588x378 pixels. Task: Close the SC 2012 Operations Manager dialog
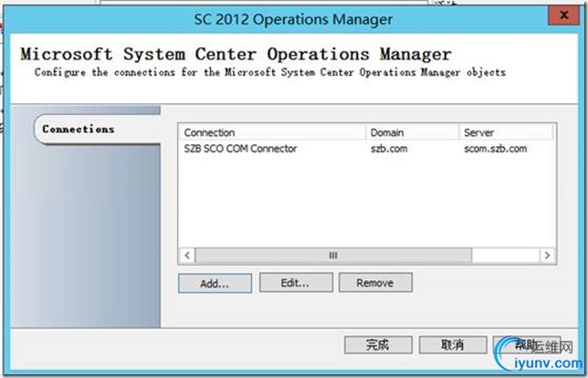click(563, 16)
